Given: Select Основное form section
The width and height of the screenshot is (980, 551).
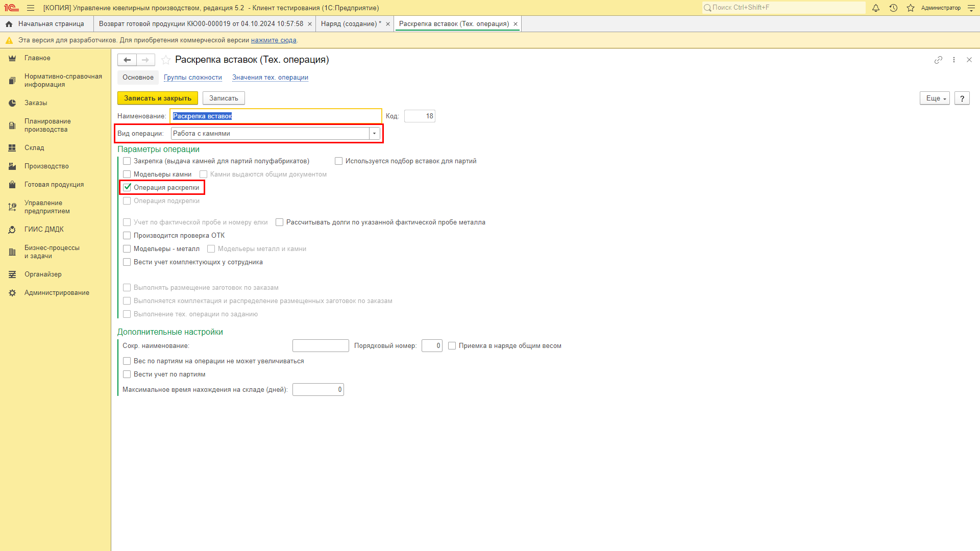Looking at the screenshot, I should coord(138,78).
